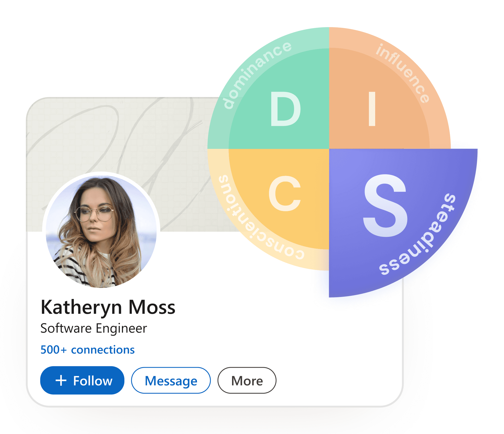Click the blue Follow button
Screen dimensions: 504x434
82,380
